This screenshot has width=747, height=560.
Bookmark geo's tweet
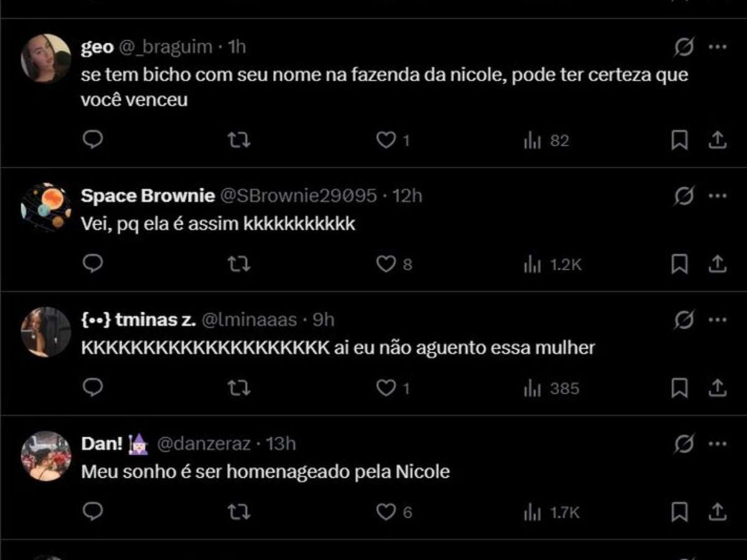click(x=679, y=140)
